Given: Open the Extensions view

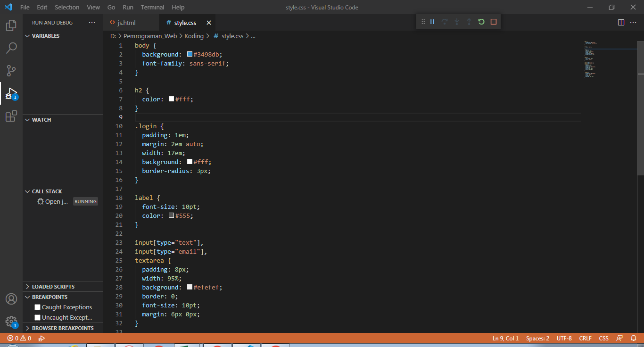Looking at the screenshot, I should point(11,116).
